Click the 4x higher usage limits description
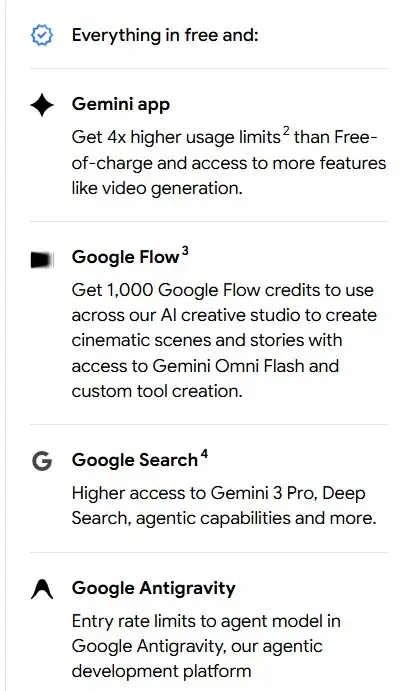 (229, 163)
